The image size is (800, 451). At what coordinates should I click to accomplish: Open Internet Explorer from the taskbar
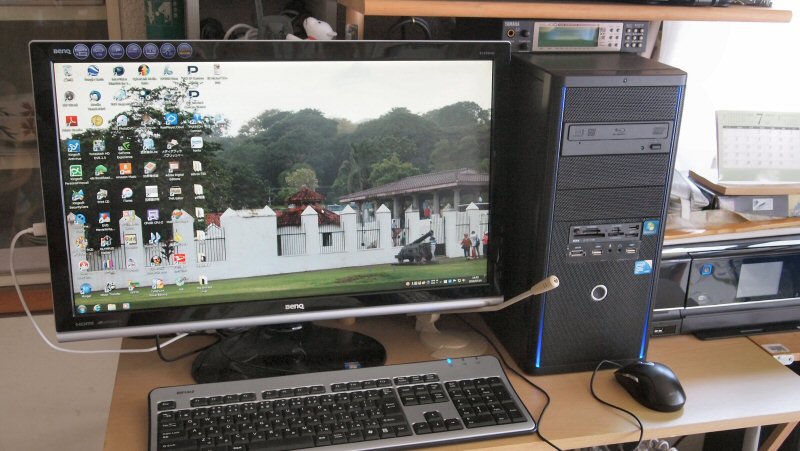tap(95, 308)
